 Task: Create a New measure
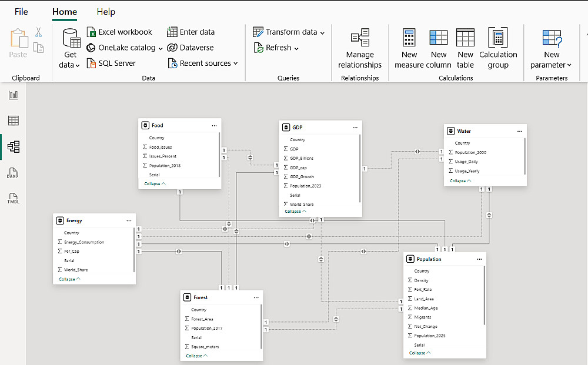[409, 48]
